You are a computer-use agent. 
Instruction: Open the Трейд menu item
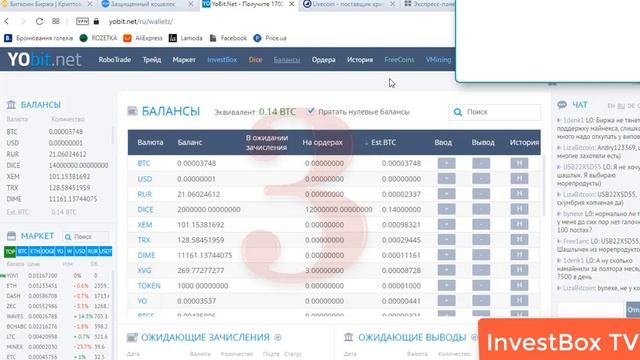[x=152, y=60]
